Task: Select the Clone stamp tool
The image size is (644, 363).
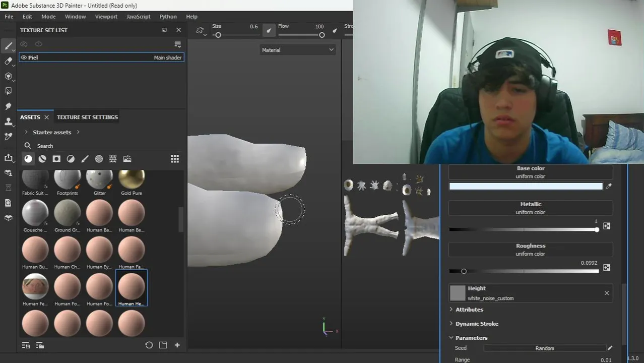Action: tap(9, 122)
